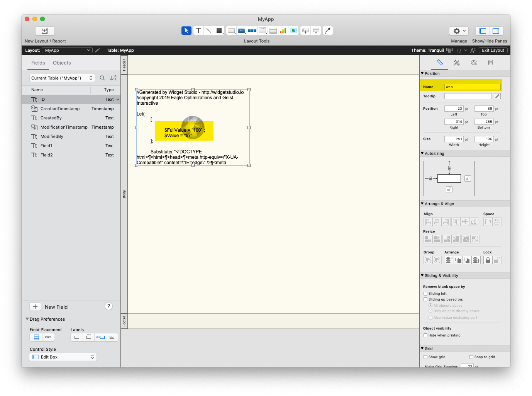Image resolution: width=532 pixels, height=396 pixels.
Task: Open the Layout MyApp dropdown
Action: [67, 50]
